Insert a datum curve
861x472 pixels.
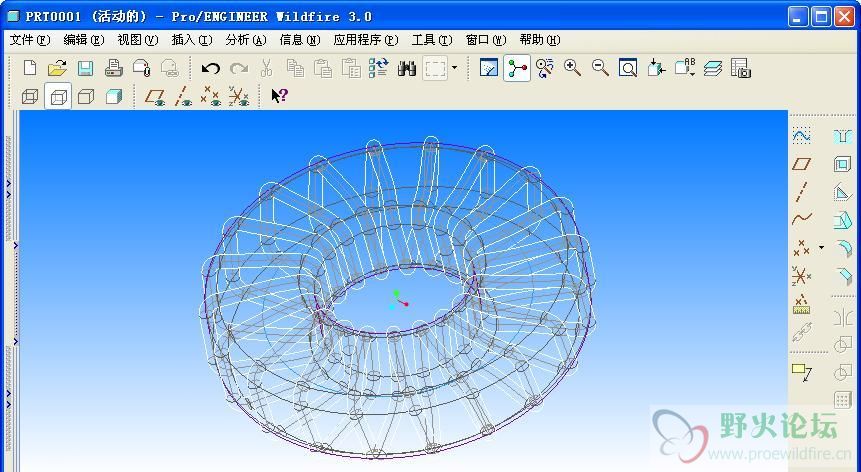pos(802,219)
